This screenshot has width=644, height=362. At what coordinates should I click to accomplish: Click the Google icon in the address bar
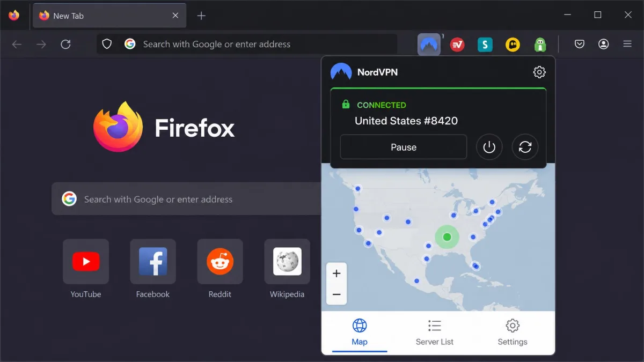click(130, 44)
